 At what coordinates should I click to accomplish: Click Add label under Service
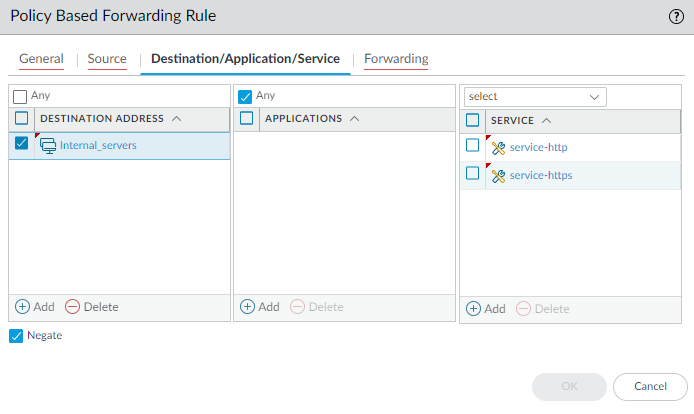pos(495,309)
